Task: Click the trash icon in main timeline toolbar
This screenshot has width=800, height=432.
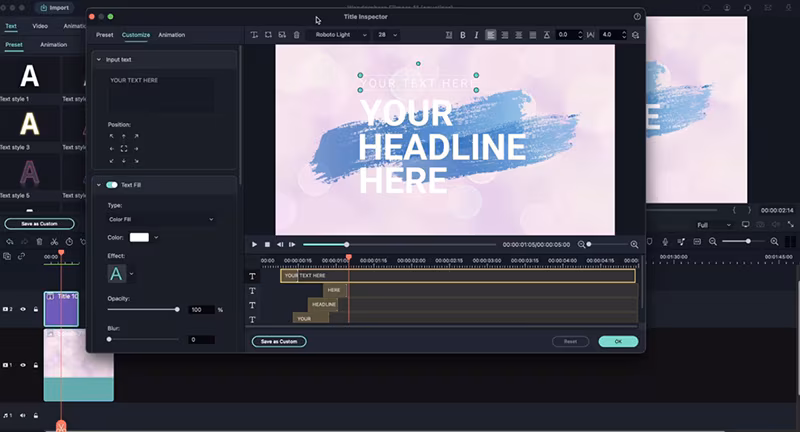Action: [39, 242]
